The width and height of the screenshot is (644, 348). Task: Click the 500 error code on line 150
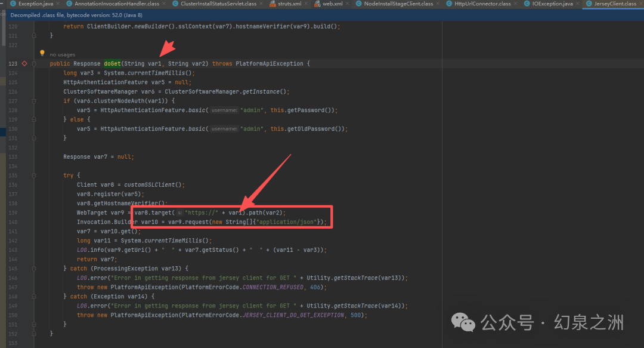pos(355,315)
